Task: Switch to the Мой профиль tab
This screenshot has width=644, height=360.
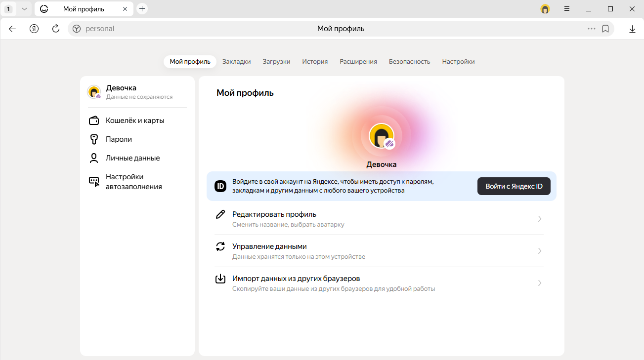Action: 190,62
